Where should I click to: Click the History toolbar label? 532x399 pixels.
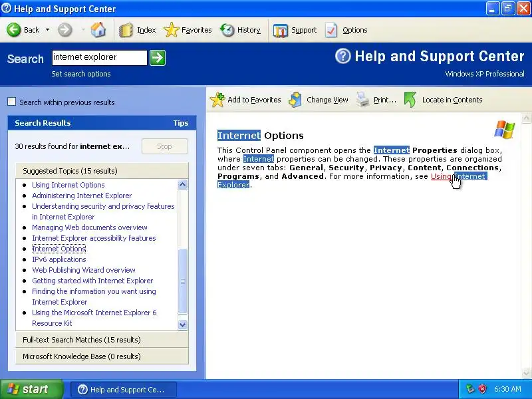click(x=249, y=30)
